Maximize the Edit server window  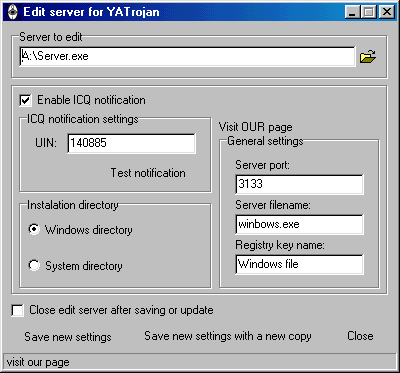pyautogui.click(x=369, y=12)
